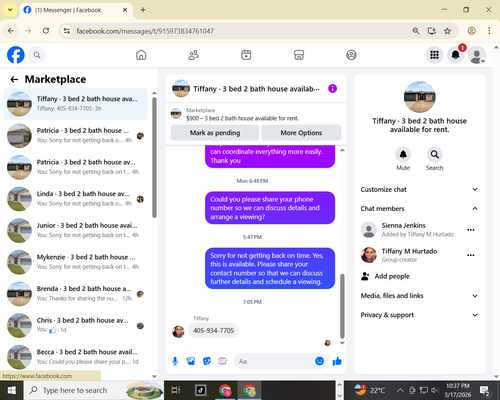
Task: Mute the conversation bell icon
Action: [403, 154]
